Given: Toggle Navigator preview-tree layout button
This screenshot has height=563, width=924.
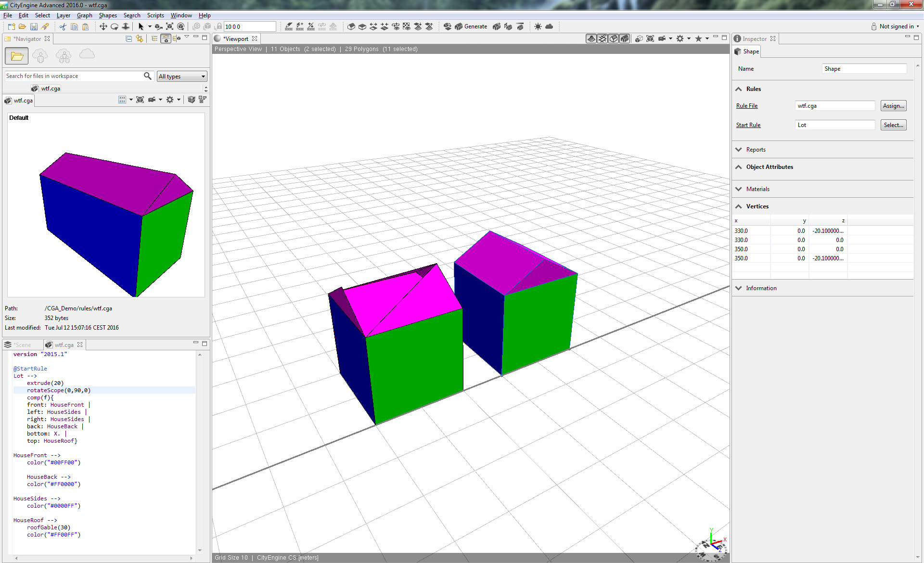Looking at the screenshot, I should pos(166,38).
